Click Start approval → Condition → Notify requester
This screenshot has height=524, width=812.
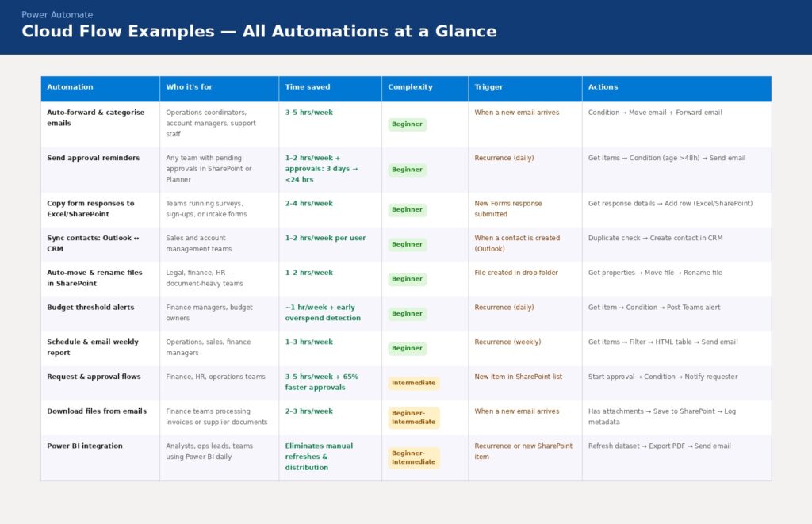pos(663,377)
